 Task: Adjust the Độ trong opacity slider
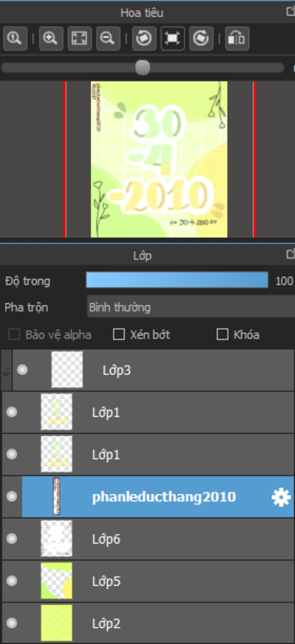[x=177, y=280]
